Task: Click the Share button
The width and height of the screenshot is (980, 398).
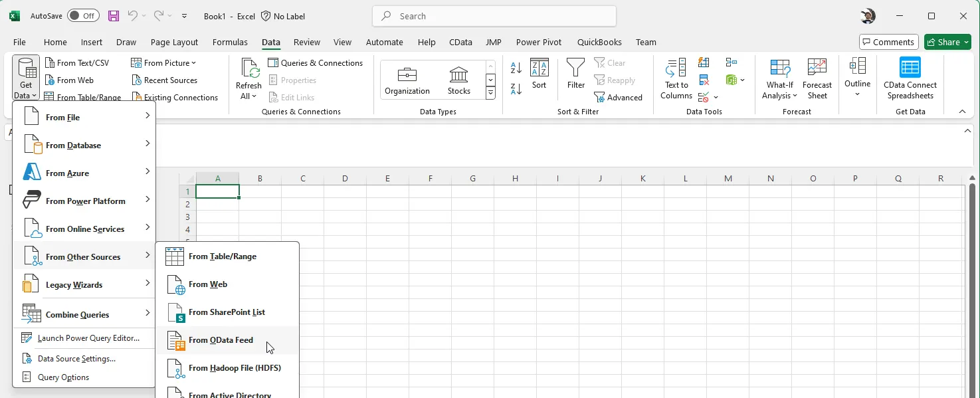Action: (947, 42)
